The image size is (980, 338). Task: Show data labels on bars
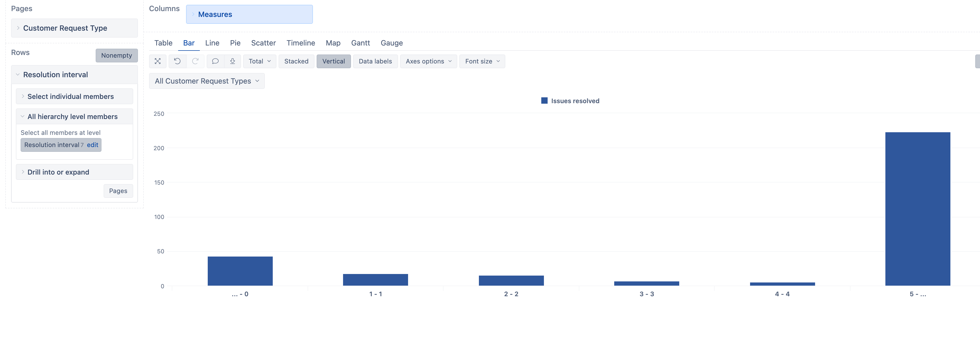(375, 61)
